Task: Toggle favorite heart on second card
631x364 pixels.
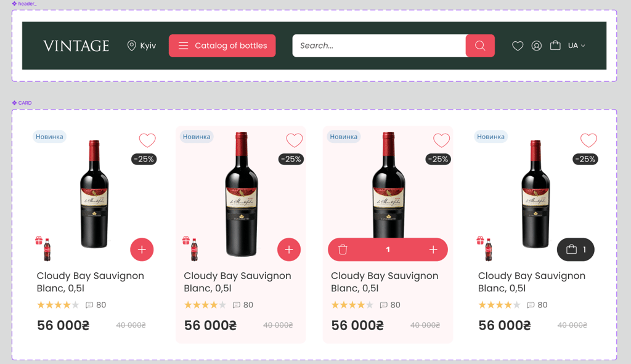Action: [295, 140]
